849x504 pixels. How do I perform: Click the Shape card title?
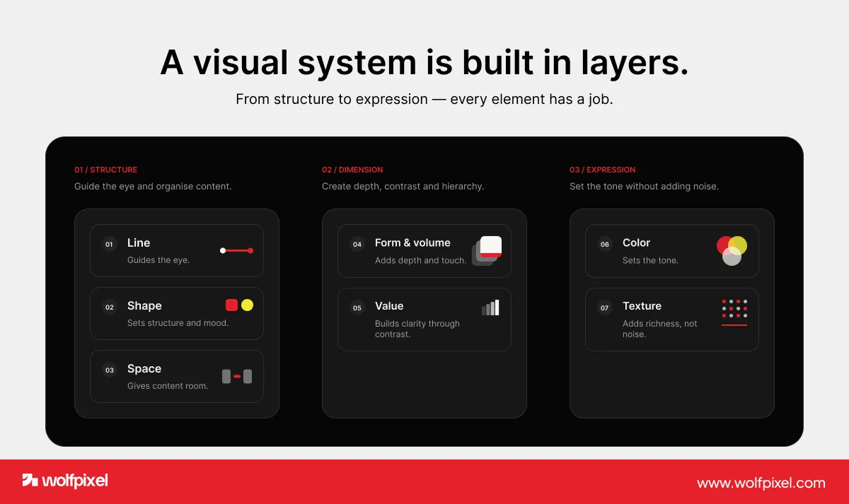[x=144, y=305]
